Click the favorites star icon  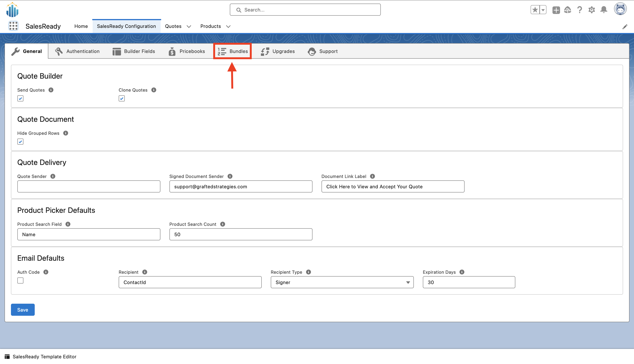coord(535,10)
